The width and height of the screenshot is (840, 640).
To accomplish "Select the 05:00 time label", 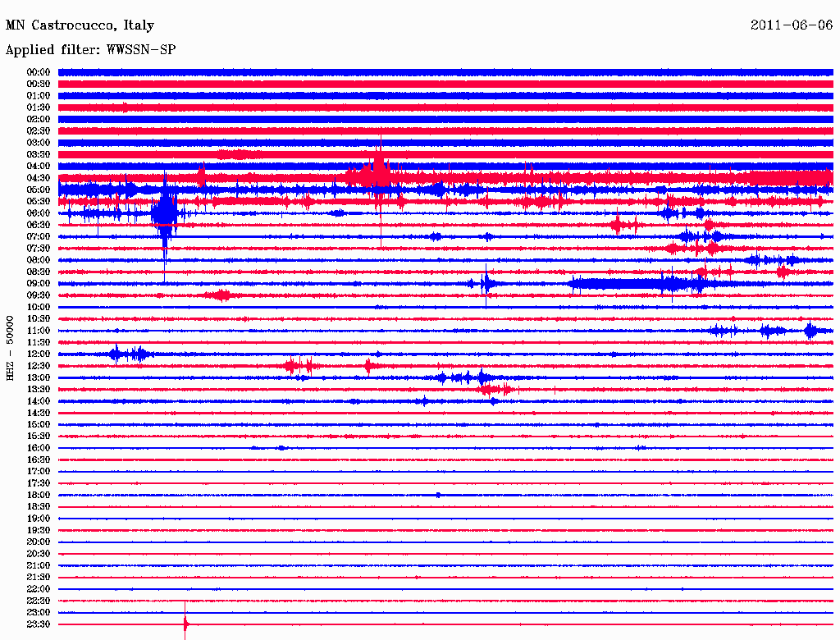I will point(39,190).
